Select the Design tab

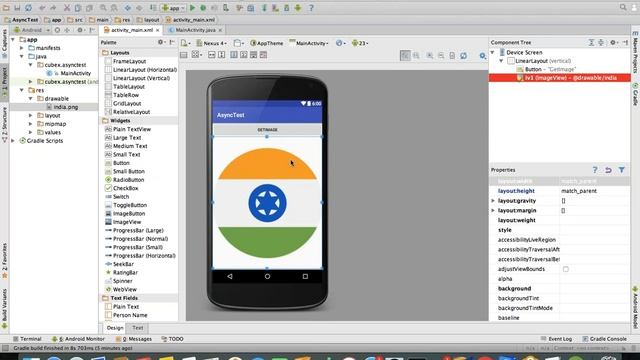(115, 328)
